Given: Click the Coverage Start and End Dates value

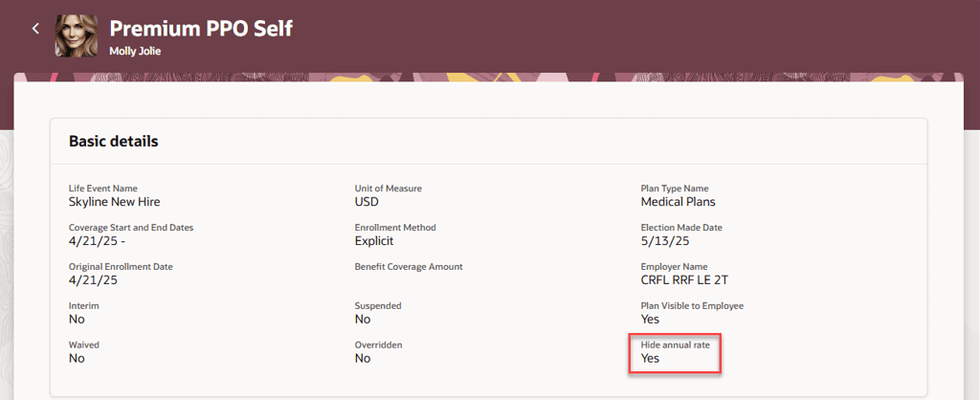Looking at the screenshot, I should tap(93, 241).
